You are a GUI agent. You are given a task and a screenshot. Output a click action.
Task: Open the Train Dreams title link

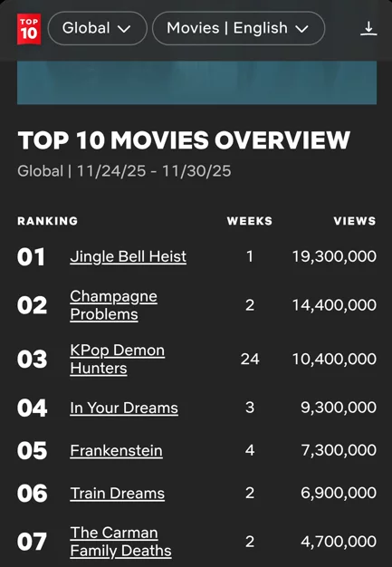pos(118,494)
